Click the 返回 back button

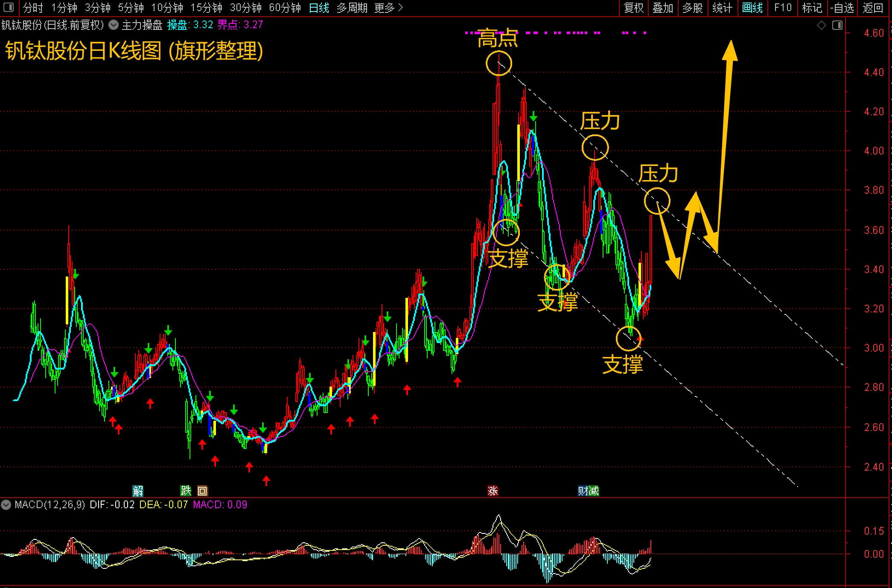[x=873, y=8]
